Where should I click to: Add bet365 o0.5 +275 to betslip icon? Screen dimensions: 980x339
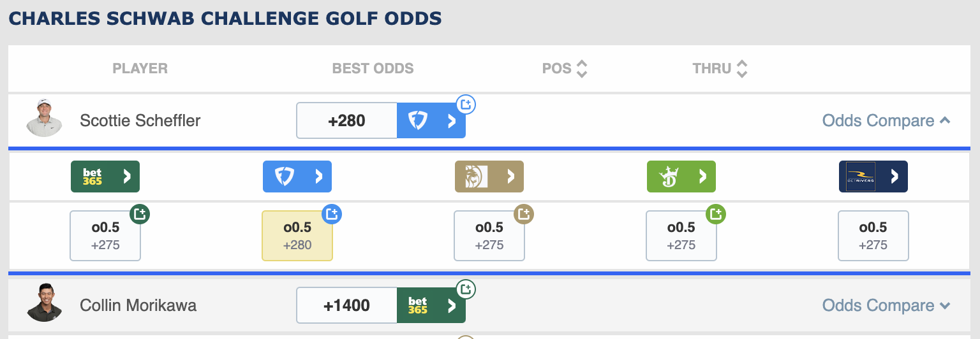[140, 214]
